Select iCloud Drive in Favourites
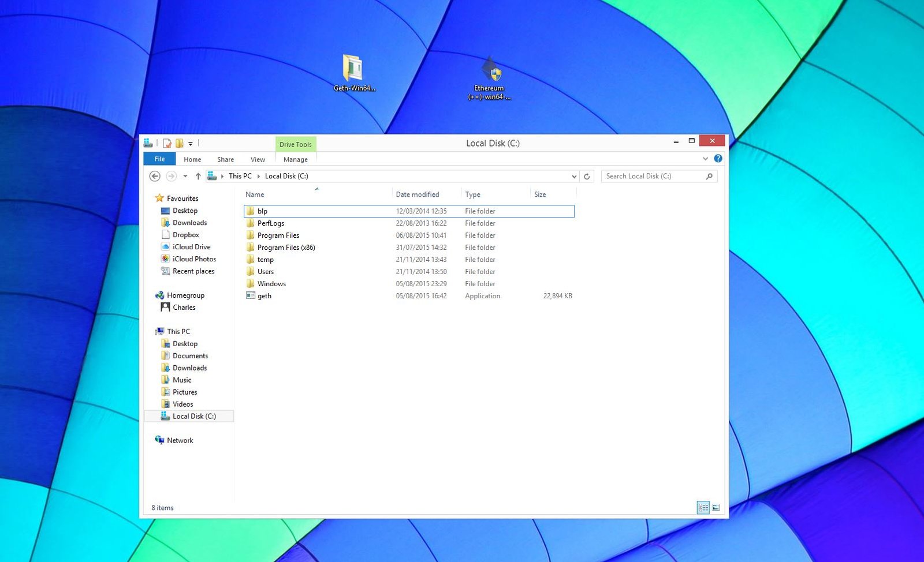The width and height of the screenshot is (924, 562). [x=191, y=247]
